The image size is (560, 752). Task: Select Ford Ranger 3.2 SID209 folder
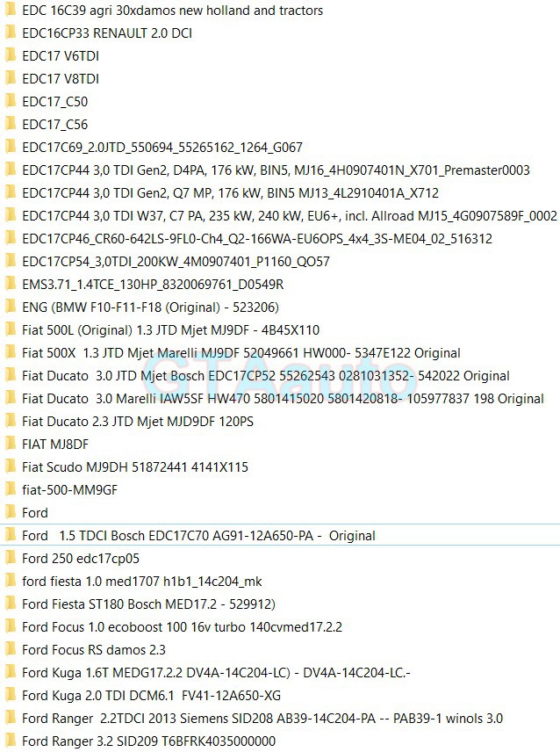click(148, 741)
